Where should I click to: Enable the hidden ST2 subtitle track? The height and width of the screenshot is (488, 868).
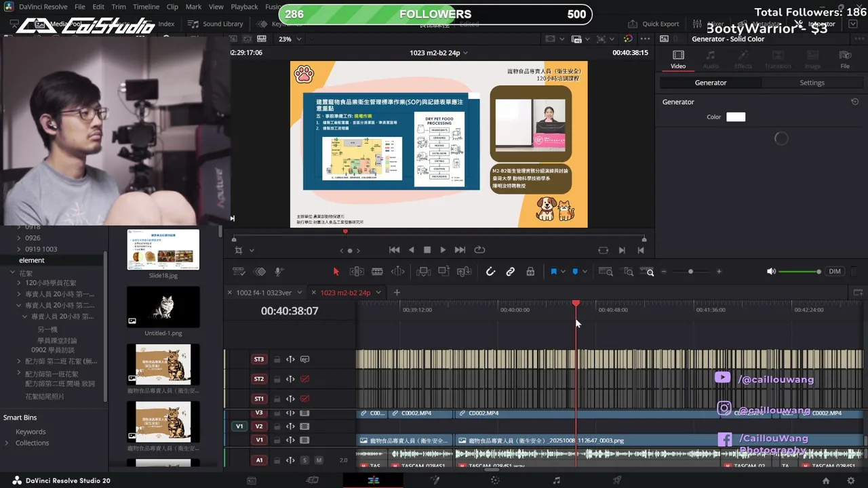tap(304, 379)
